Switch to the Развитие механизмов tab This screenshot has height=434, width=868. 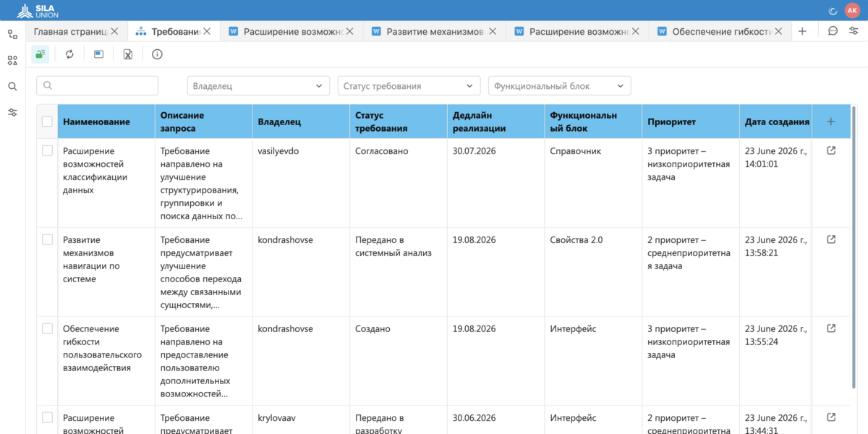tap(435, 31)
